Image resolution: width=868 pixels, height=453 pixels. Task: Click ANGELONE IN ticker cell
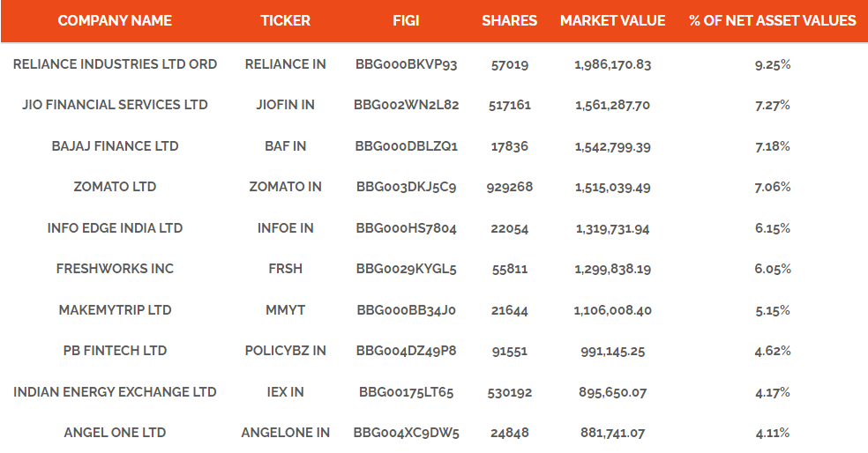point(285,433)
